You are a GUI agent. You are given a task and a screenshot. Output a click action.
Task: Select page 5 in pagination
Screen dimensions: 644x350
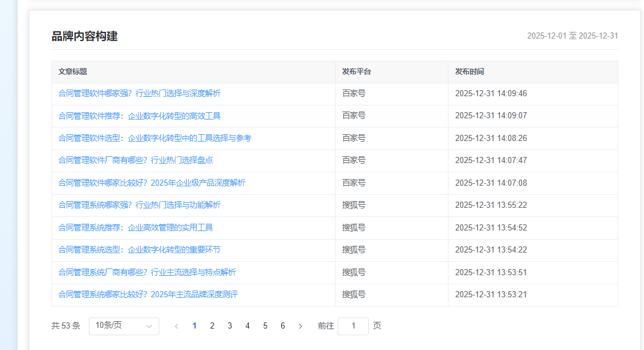[265, 325]
